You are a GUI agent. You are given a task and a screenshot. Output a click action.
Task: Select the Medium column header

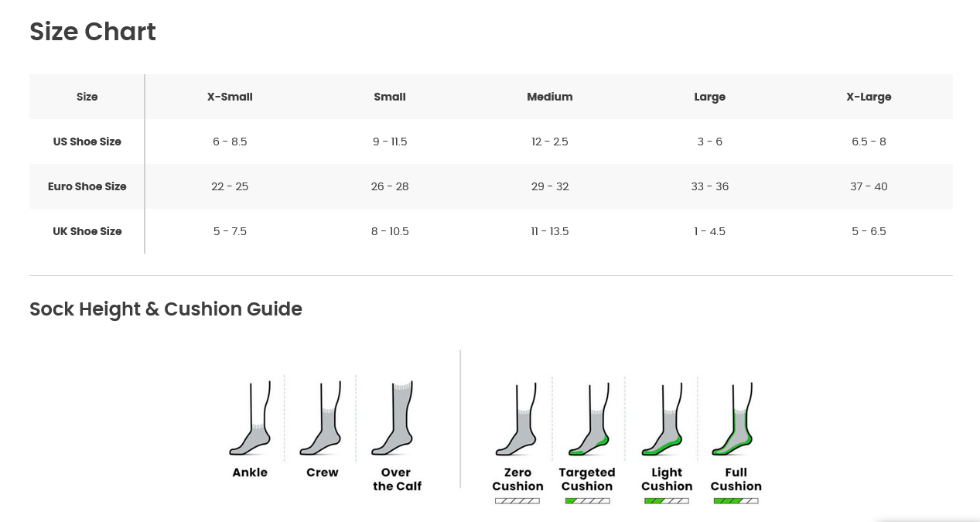(x=550, y=97)
